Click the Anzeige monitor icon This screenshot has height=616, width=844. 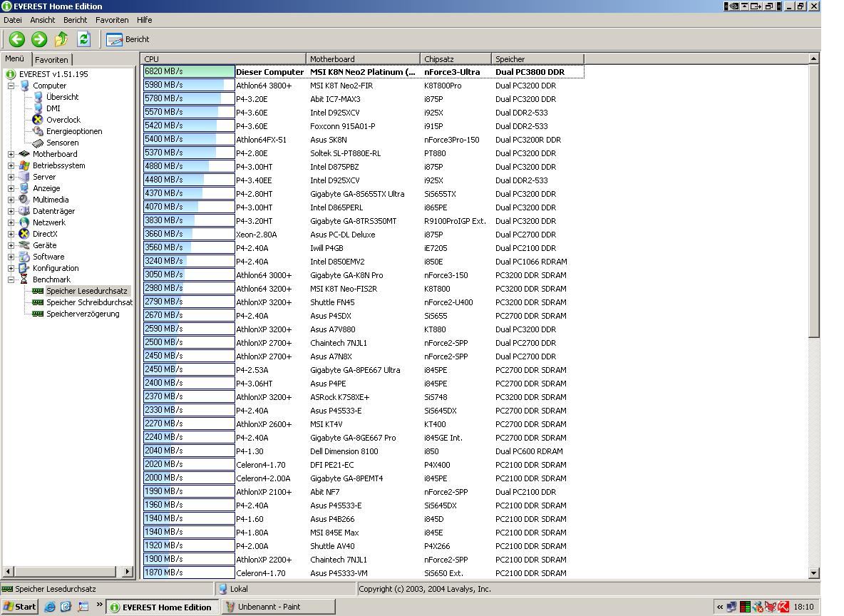tap(24, 188)
